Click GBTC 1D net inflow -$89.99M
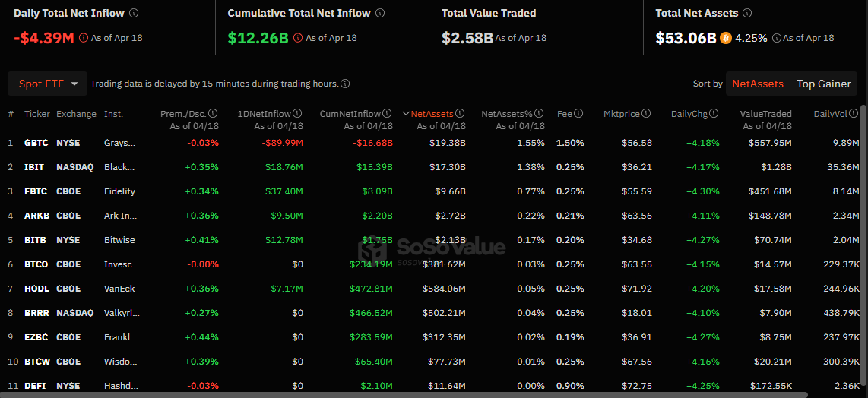868x398 pixels. (x=282, y=143)
